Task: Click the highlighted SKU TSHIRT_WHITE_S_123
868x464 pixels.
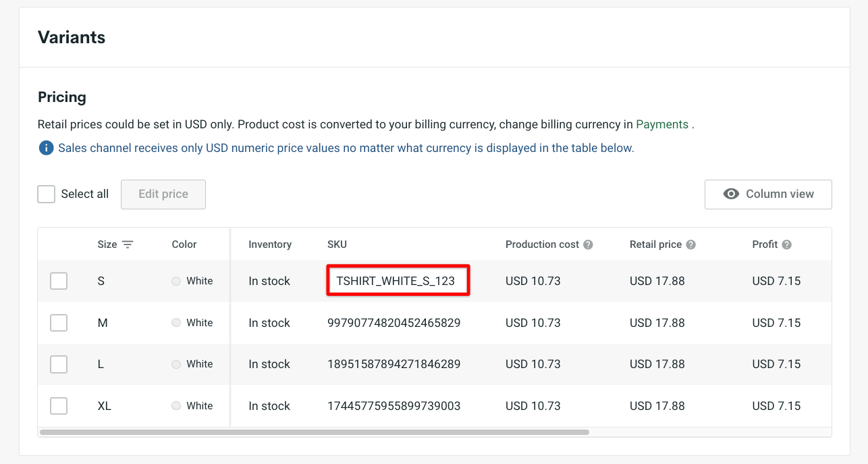Action: point(398,280)
